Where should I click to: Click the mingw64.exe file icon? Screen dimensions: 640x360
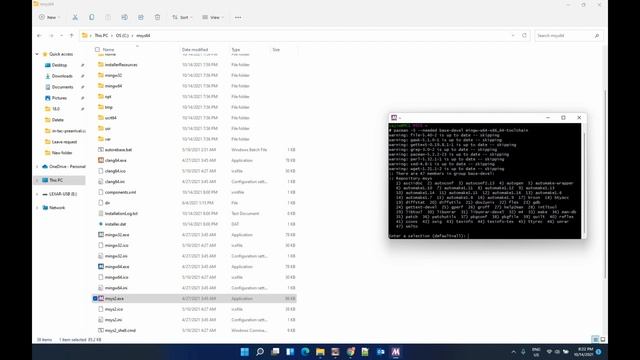[x=101, y=267]
